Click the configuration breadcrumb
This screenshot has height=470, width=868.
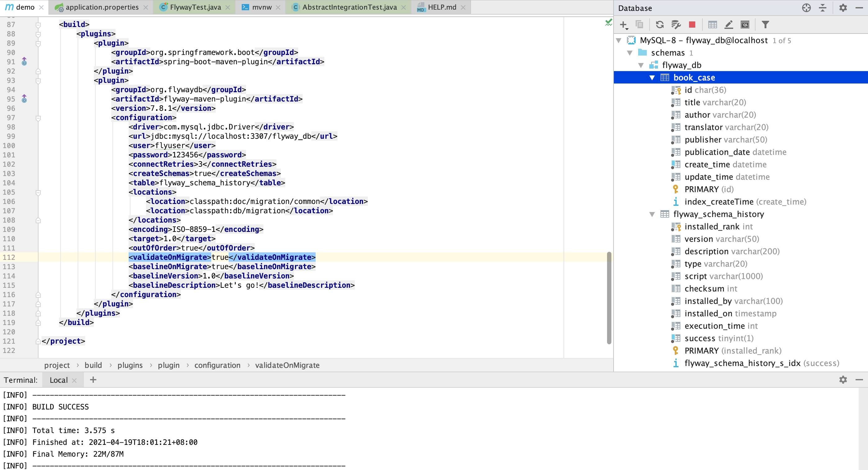click(x=217, y=365)
